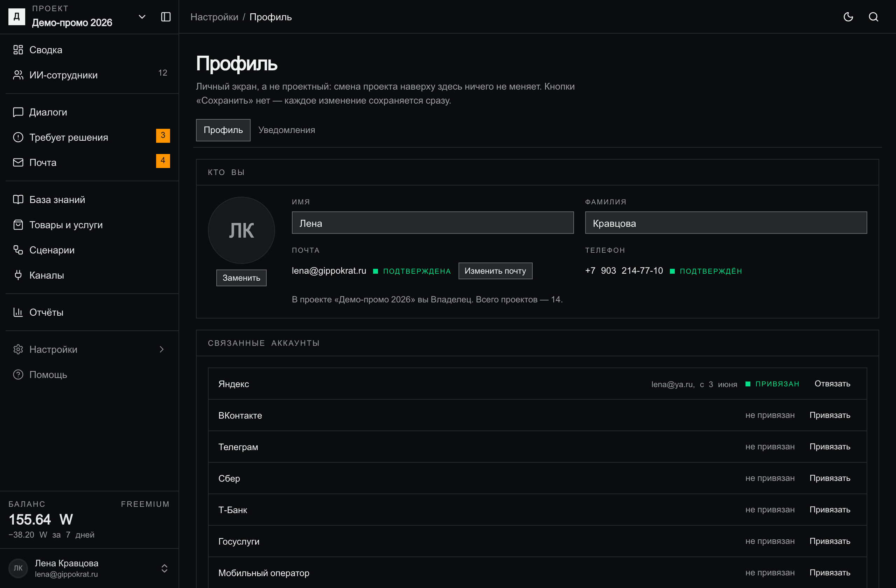Toggle dark mode moon icon

pyautogui.click(x=848, y=17)
